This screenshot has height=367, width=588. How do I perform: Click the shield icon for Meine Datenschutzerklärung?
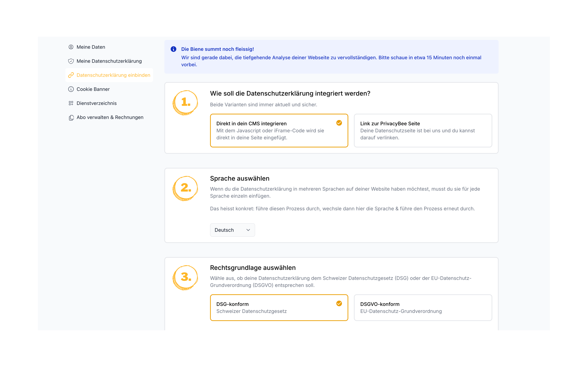(x=71, y=61)
